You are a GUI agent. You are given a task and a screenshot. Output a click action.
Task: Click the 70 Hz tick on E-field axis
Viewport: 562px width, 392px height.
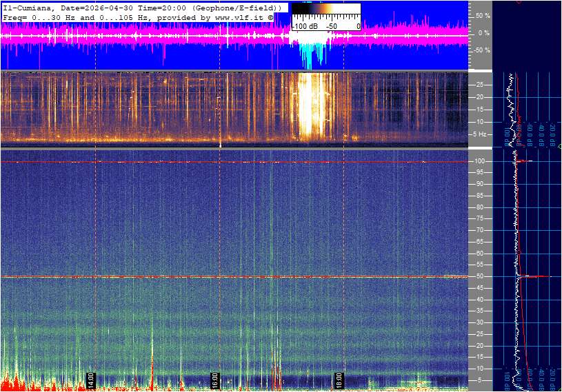click(x=479, y=230)
